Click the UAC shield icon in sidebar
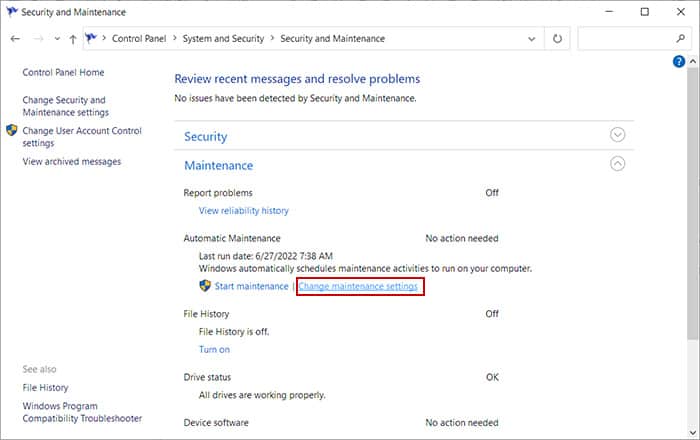Screen dimensions: 700x440 point(12,130)
